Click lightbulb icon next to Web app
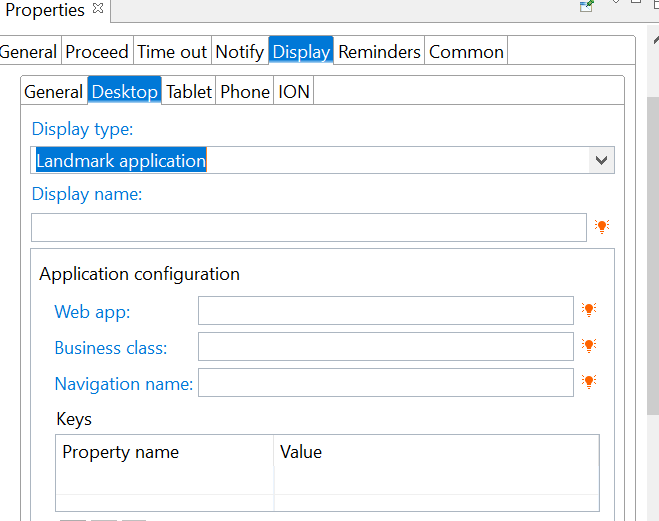The height and width of the screenshot is (521, 659). click(x=589, y=310)
